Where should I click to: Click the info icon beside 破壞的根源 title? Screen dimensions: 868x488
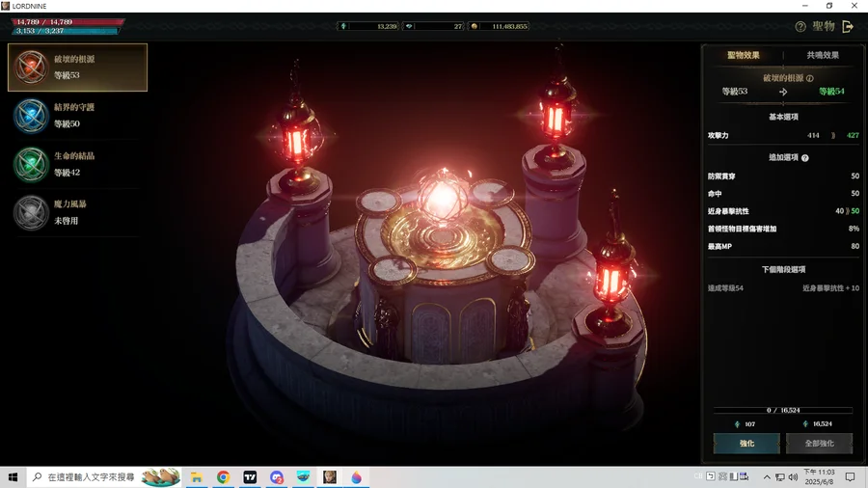(x=810, y=78)
